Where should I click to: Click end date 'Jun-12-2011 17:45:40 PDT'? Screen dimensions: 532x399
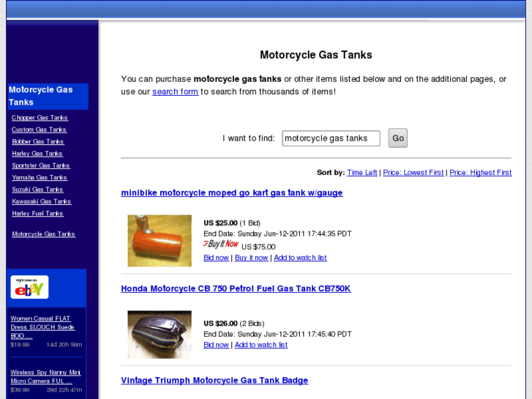[x=307, y=335]
